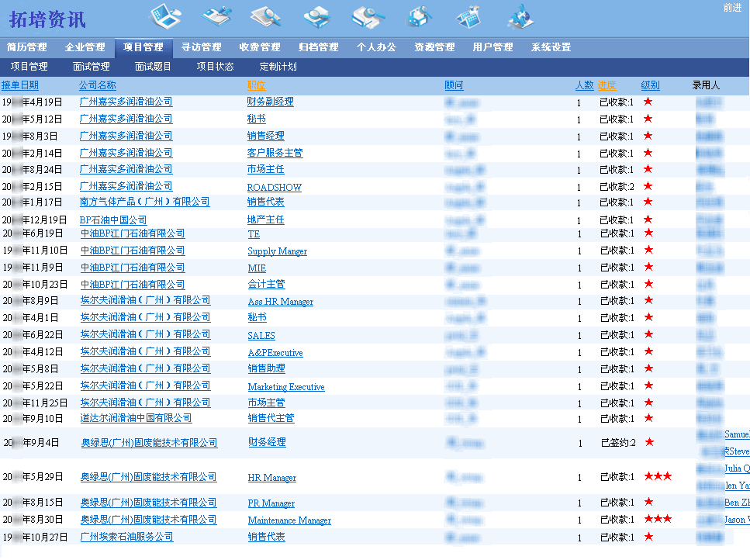Click the book stack with magnifier icon
This screenshot has height=560, width=750.
tap(368, 16)
